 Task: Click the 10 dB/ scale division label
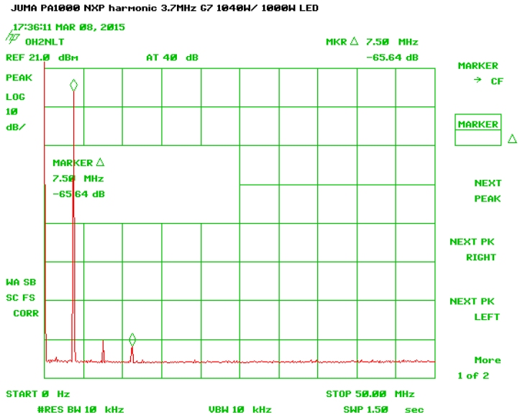point(15,119)
